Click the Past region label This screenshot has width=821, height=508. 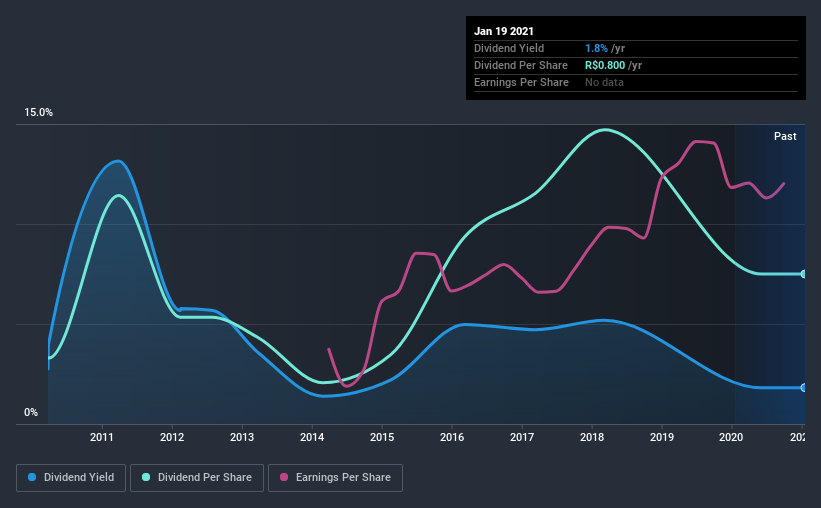click(785, 136)
